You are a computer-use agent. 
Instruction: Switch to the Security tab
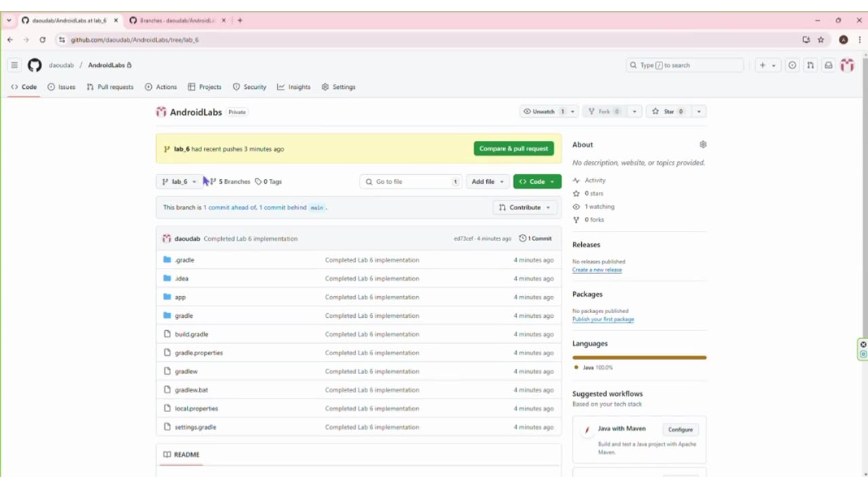tap(250, 87)
